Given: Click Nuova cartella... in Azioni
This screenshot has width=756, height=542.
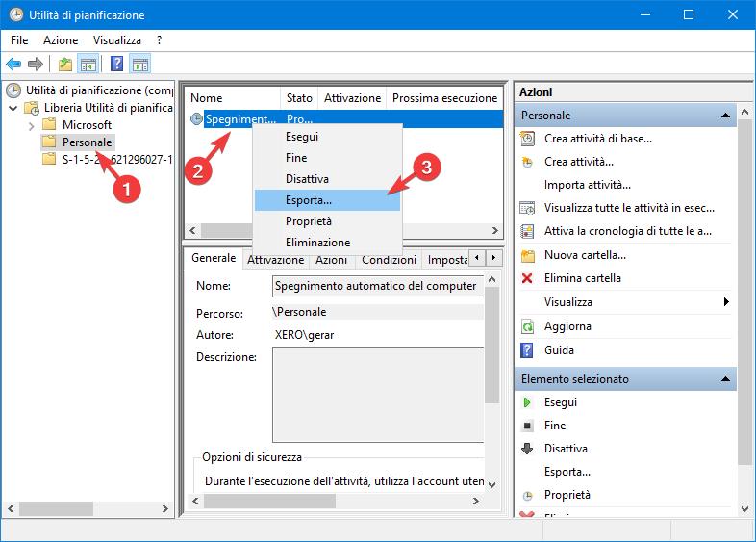Looking at the screenshot, I should point(585,255).
